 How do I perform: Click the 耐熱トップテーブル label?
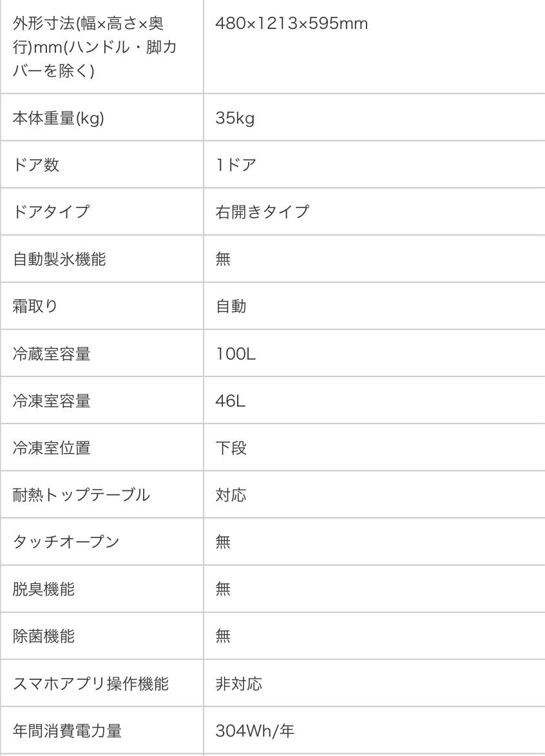coord(82,495)
